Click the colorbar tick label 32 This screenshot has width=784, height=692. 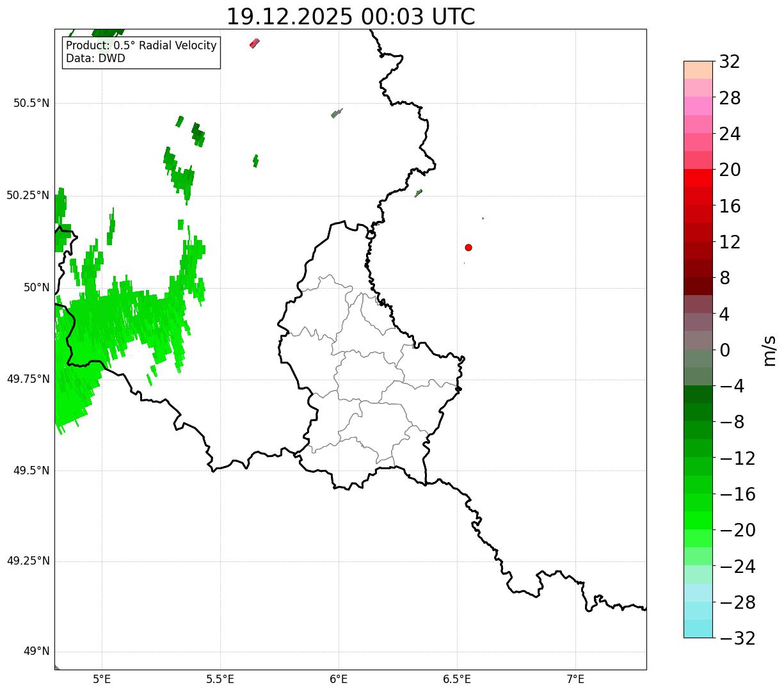(x=730, y=62)
